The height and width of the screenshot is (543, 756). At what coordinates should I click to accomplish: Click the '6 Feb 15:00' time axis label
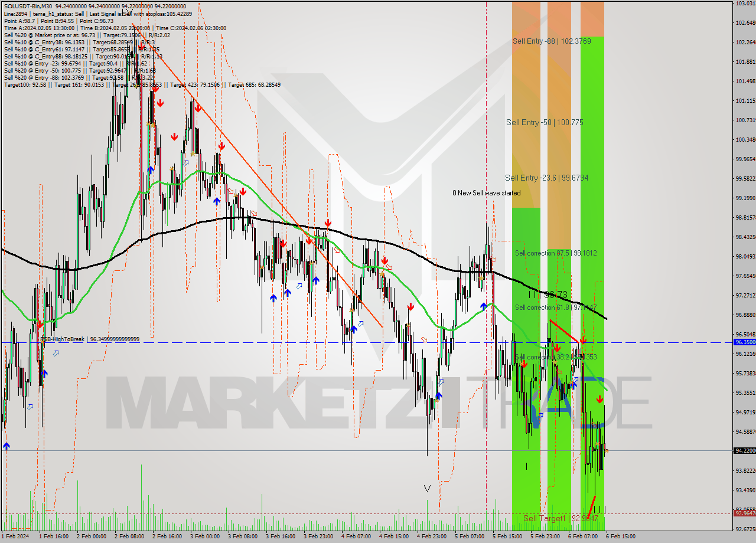[x=621, y=537]
